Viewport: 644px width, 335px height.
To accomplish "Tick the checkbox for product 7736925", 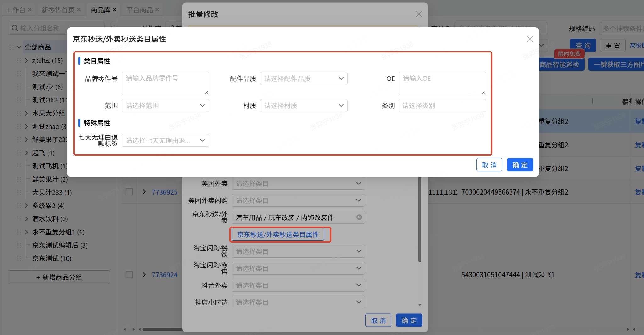I will tap(129, 192).
